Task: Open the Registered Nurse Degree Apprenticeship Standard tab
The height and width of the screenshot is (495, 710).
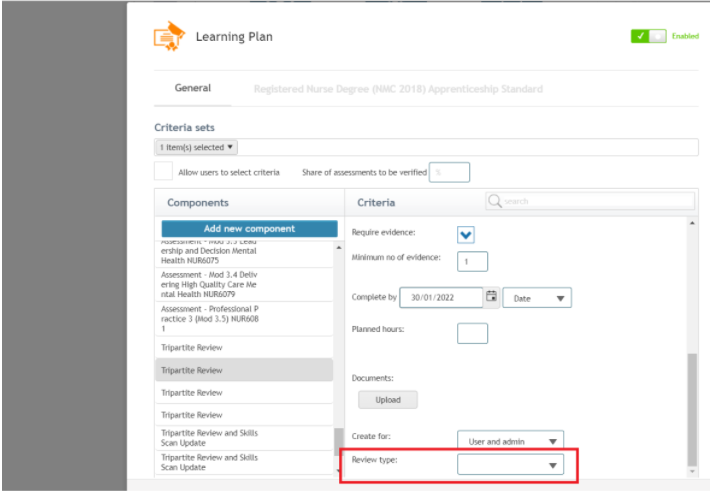Action: pos(398,89)
